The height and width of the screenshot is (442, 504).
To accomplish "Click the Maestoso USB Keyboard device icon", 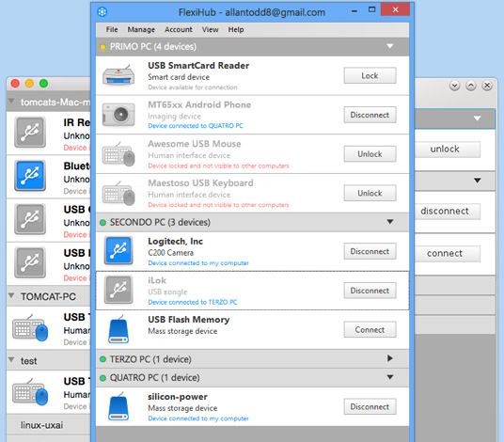I will coord(118,193).
